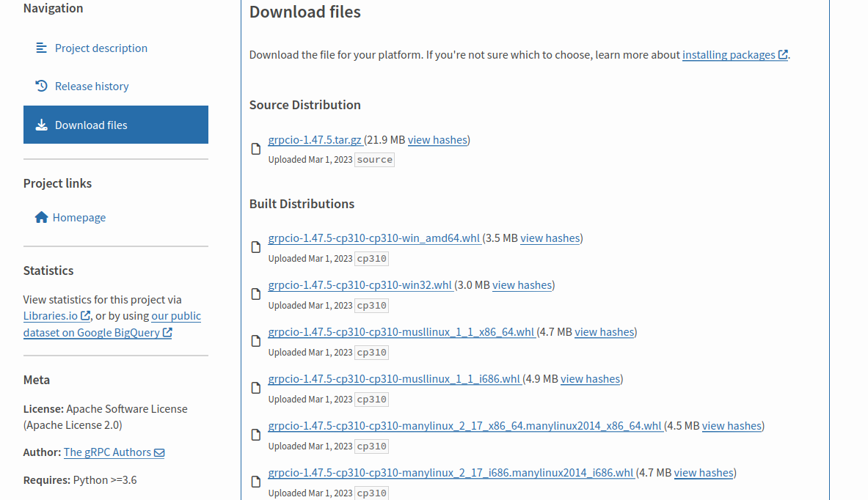Switch to the Release history section
The width and height of the screenshot is (868, 500).
tap(91, 86)
